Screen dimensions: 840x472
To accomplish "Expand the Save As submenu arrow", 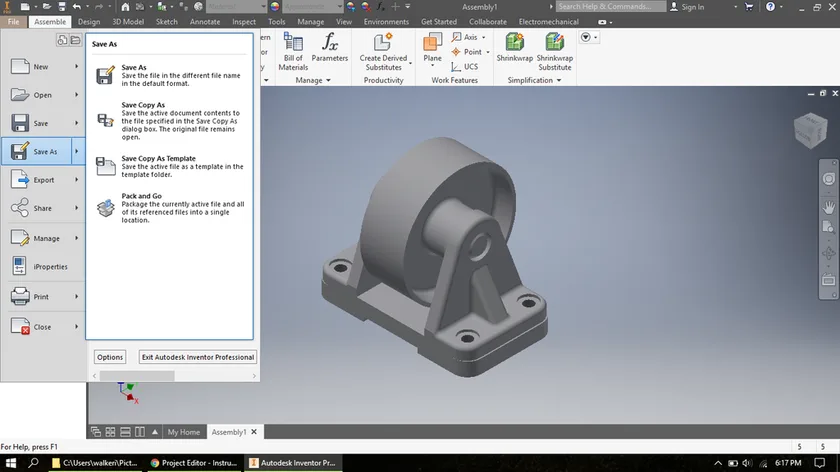I will tap(77, 152).
